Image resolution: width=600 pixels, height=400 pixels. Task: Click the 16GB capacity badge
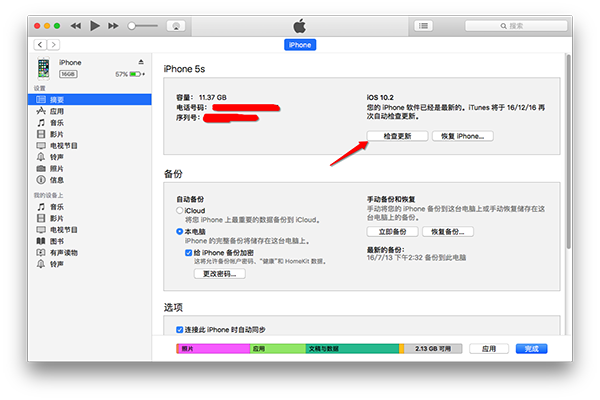pyautogui.click(x=68, y=74)
